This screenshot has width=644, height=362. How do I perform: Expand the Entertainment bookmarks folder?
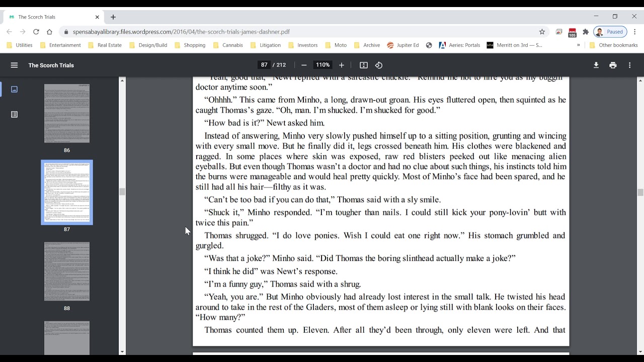pos(60,45)
